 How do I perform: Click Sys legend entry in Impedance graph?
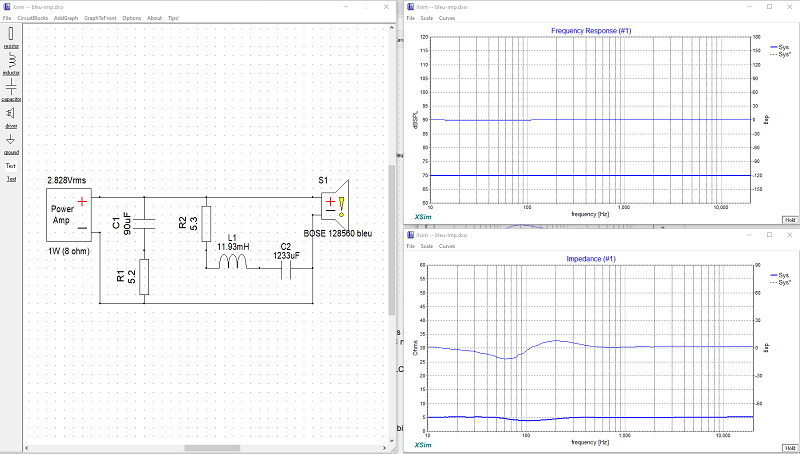[x=780, y=275]
